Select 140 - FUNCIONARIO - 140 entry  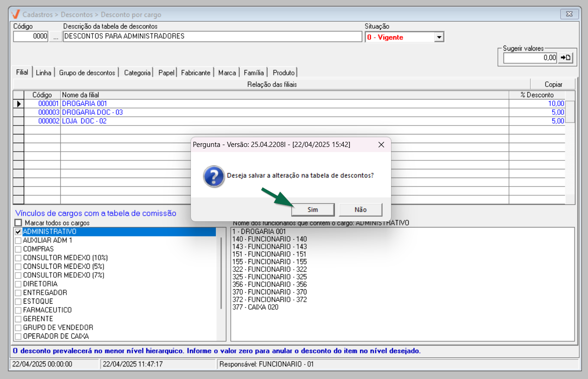click(269, 239)
